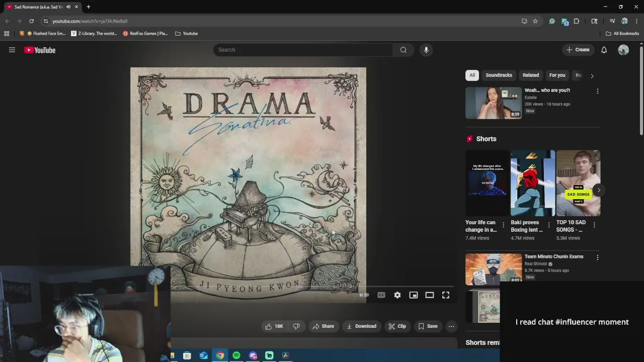Switch to theater mode view
The image size is (644, 362).
tap(430, 295)
